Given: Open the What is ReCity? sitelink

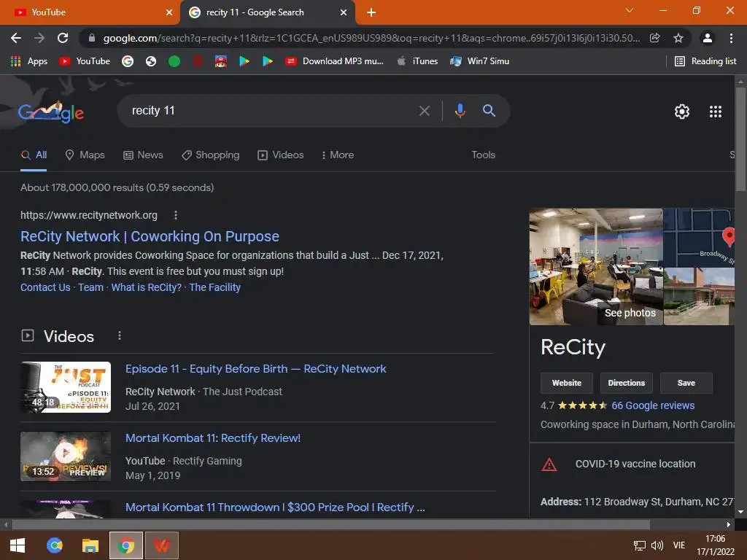Looking at the screenshot, I should 146,287.
